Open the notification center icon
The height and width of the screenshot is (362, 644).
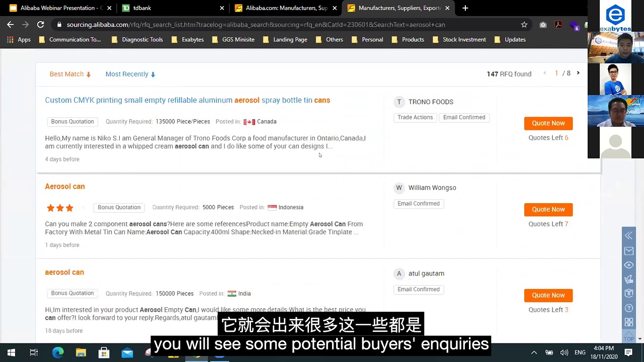pyautogui.click(x=628, y=352)
